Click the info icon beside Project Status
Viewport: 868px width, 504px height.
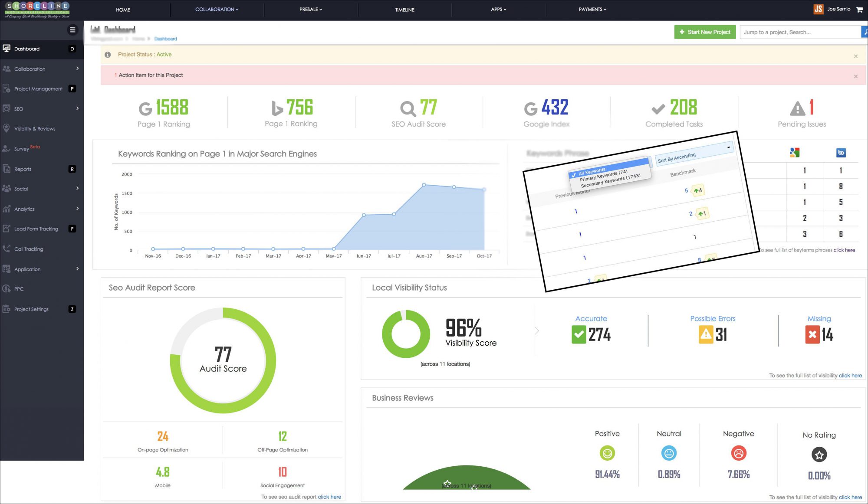tap(108, 55)
